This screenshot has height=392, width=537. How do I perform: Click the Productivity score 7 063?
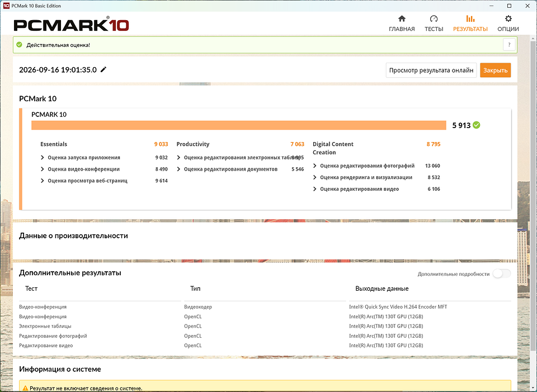[x=297, y=144]
